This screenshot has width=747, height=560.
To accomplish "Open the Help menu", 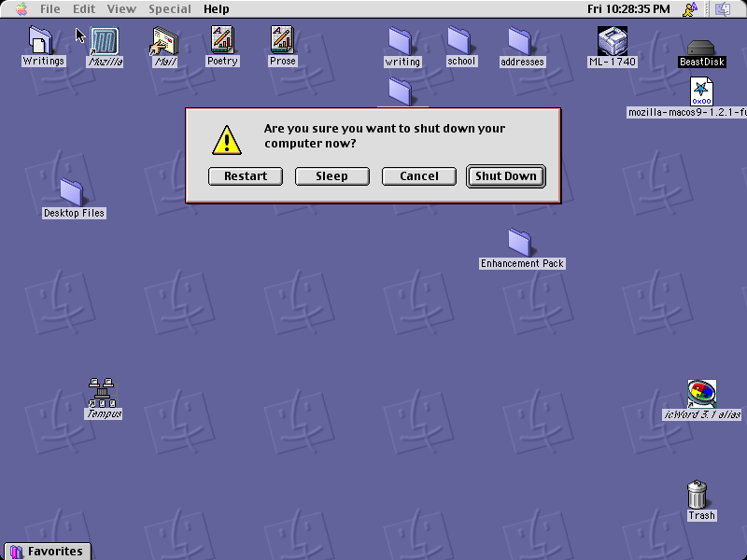I will pyautogui.click(x=217, y=9).
